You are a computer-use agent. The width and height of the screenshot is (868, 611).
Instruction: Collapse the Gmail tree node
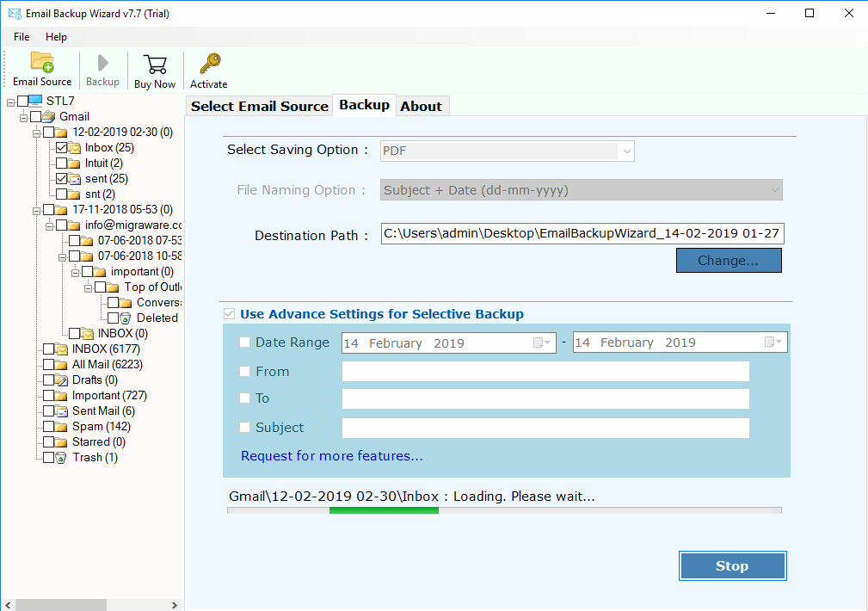coord(24,117)
